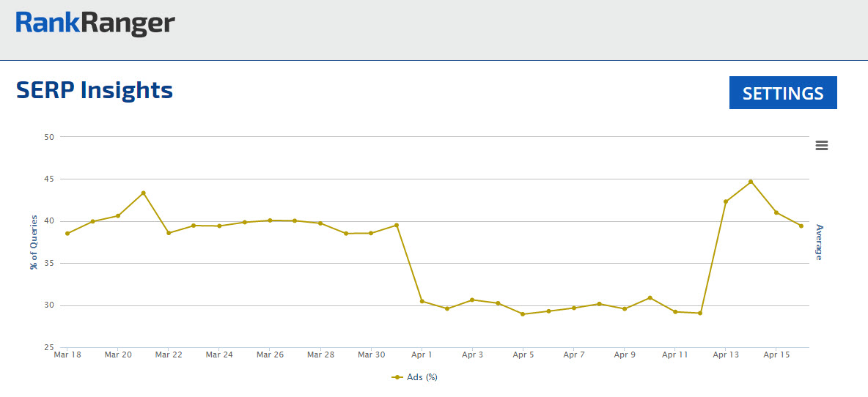Click the SETTINGS button
Image resolution: width=868 pixels, height=397 pixels.
[783, 93]
